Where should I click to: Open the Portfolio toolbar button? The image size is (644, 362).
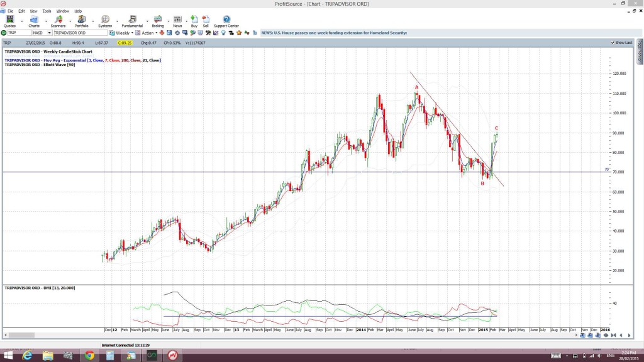(x=81, y=21)
